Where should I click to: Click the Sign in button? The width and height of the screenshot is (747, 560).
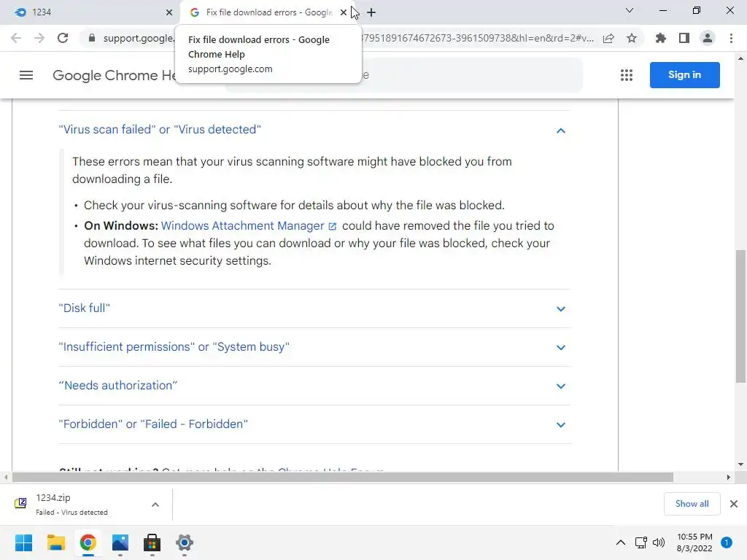684,75
